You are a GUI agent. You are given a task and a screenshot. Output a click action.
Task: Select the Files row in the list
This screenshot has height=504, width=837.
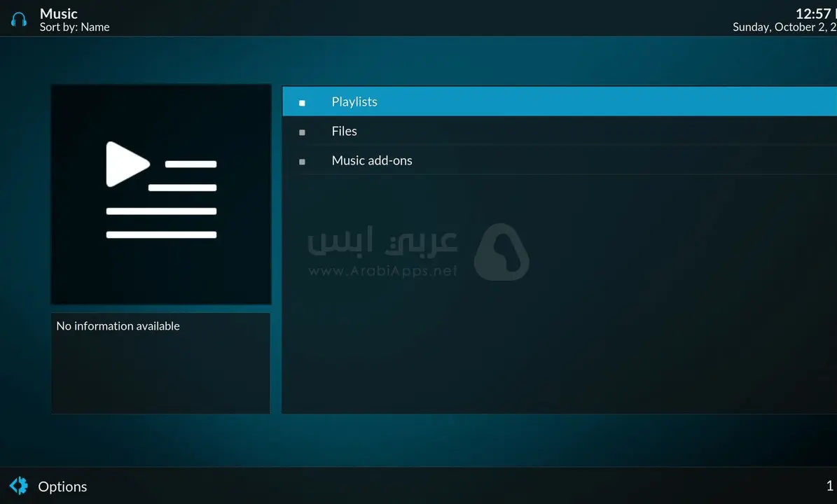490,131
